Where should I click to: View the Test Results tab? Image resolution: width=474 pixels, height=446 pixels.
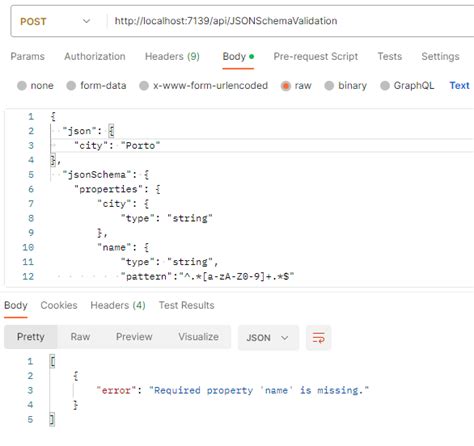pyautogui.click(x=186, y=305)
